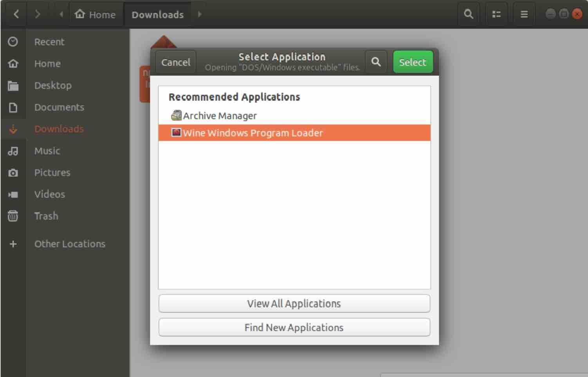Viewport: 588px width, 377px height.
Task: Click View All Applications button
Action: pyautogui.click(x=294, y=303)
